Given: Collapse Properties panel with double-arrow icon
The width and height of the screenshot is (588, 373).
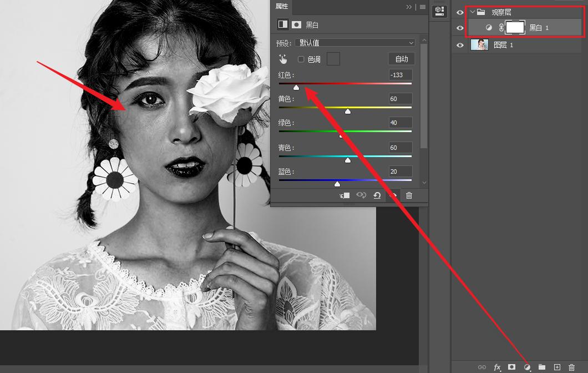Looking at the screenshot, I should tap(409, 7).
